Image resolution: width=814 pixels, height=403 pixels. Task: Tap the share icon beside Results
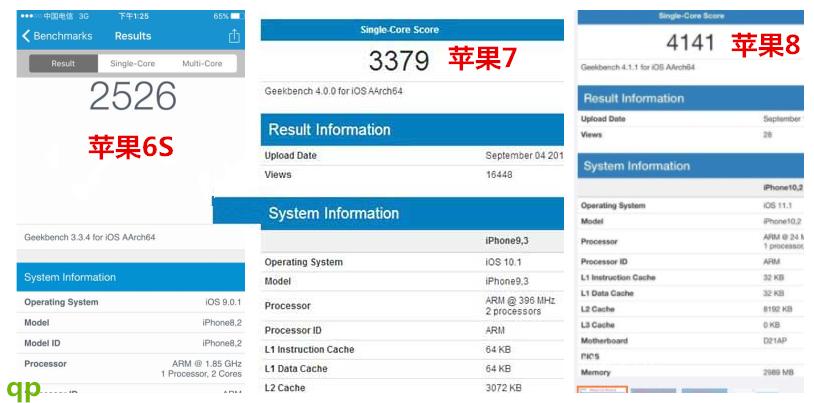tap(234, 36)
